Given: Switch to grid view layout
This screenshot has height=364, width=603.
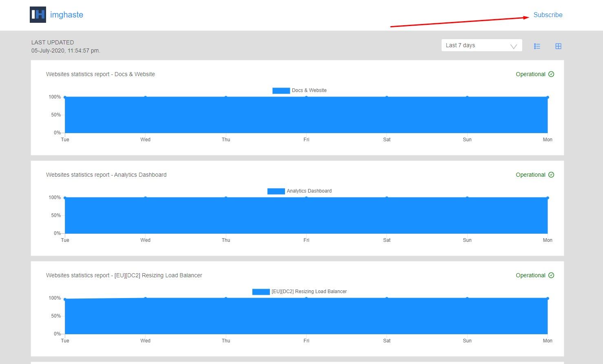Looking at the screenshot, I should 558,46.
